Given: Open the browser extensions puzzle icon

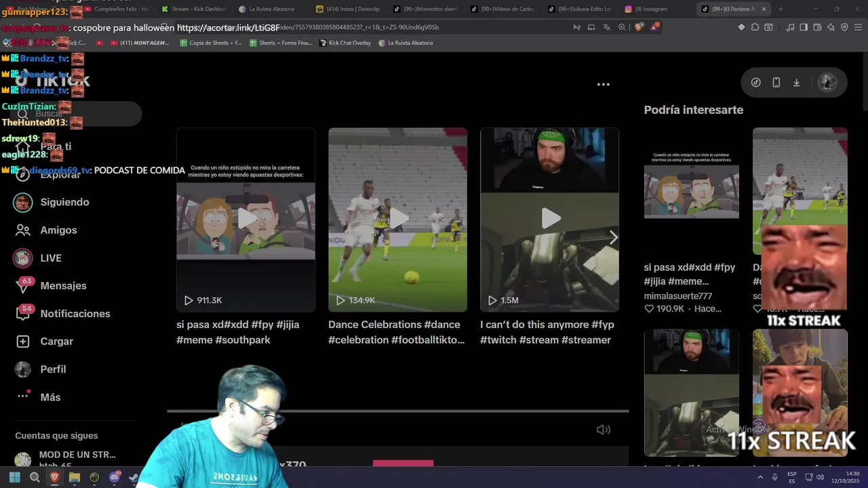Looking at the screenshot, I should point(755,27).
